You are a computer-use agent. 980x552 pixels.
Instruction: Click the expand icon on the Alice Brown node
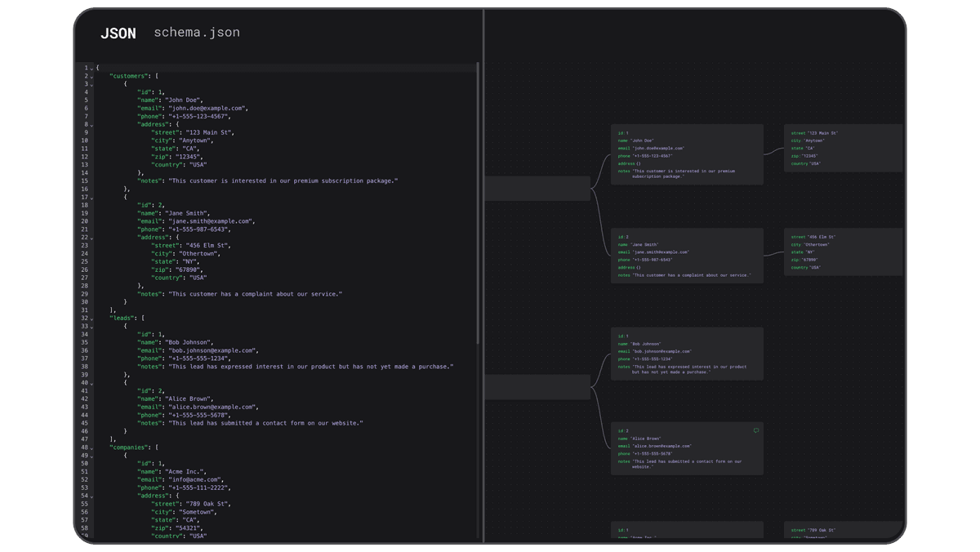pos(755,430)
